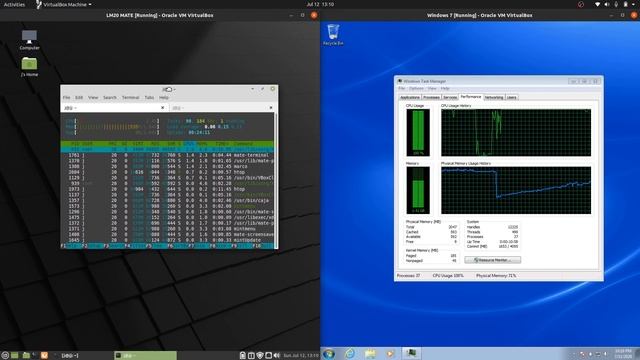Switch to Services tab in Task Manager
The height and width of the screenshot is (360, 640).
click(450, 98)
